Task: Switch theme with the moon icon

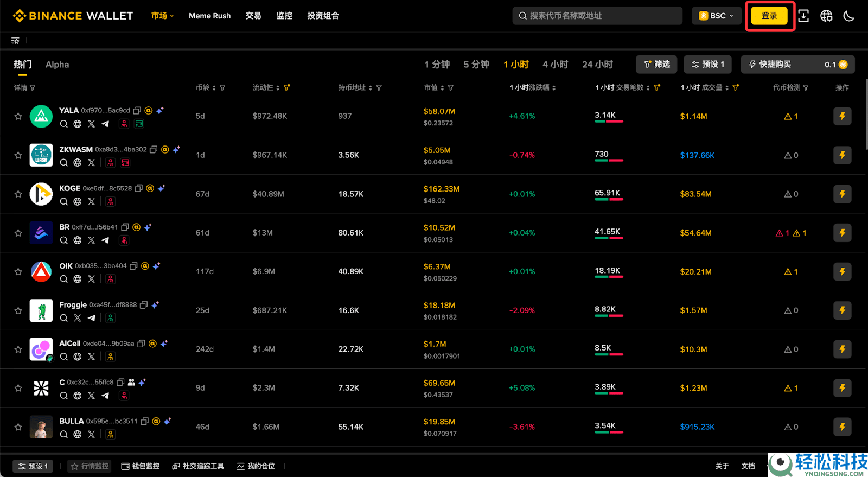Action: pos(849,16)
